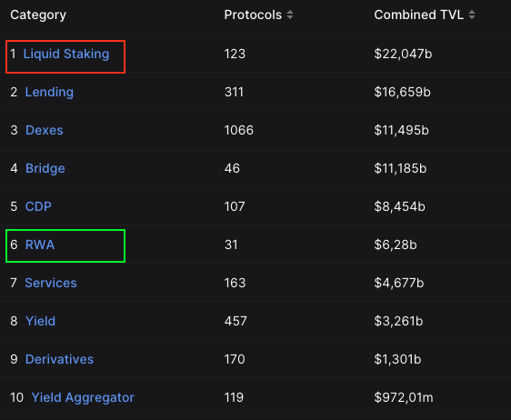The image size is (511, 420).
Task: Click the Category column header
Action: 38,15
